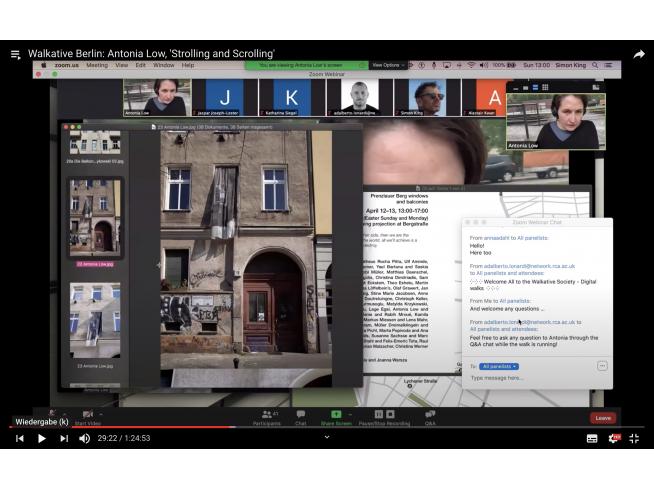Jump to the previous video
This screenshot has width=654, height=490.
pyautogui.click(x=19, y=438)
